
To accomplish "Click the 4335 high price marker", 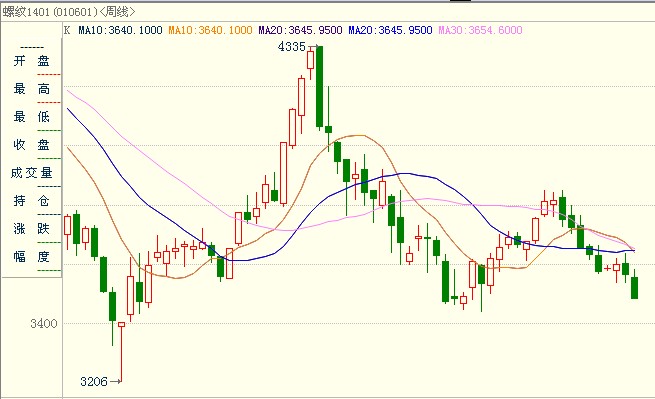I will pos(292,46).
